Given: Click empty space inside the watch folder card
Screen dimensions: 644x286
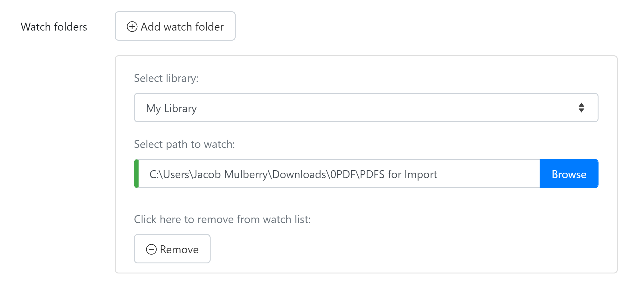Looking at the screenshot, I should tap(427, 238).
